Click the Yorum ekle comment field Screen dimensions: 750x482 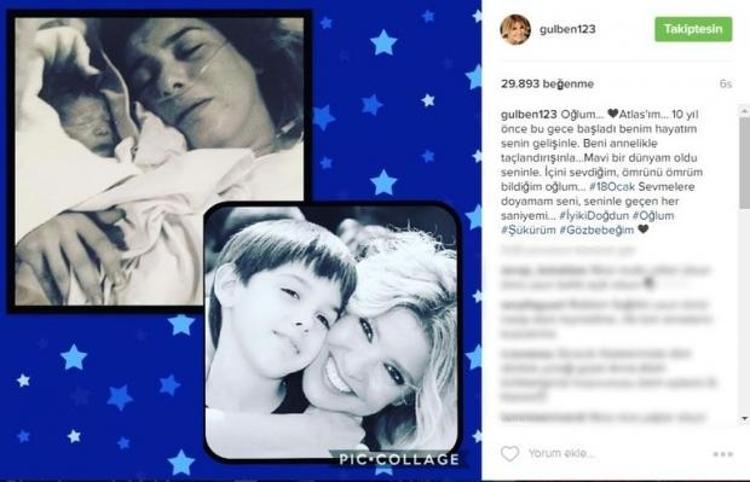(x=562, y=453)
